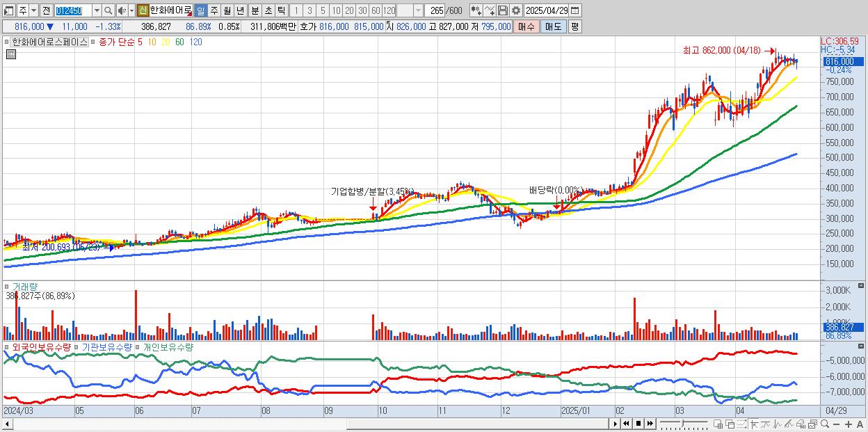Fast-forward the chart replay

650,424
